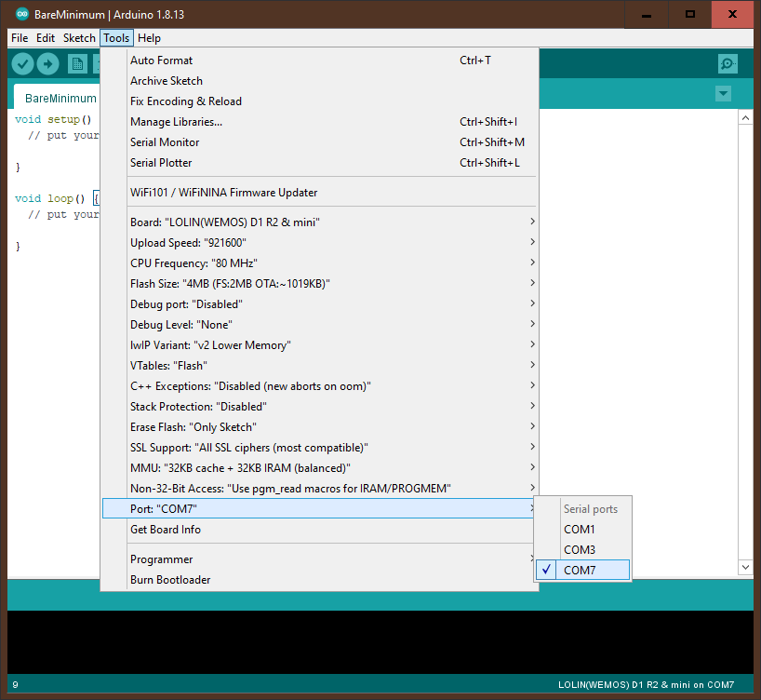Image resolution: width=761 pixels, height=700 pixels.
Task: Select COM7 serial port
Action: point(583,570)
